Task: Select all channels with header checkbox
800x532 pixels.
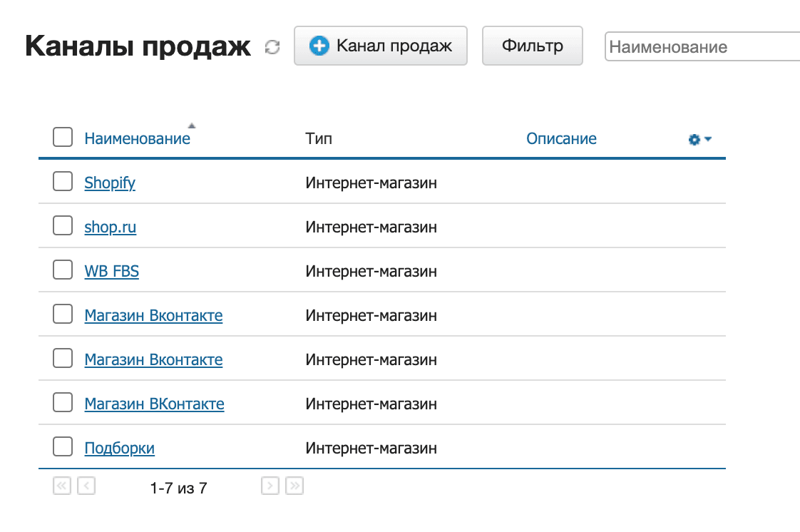Action: click(62, 137)
